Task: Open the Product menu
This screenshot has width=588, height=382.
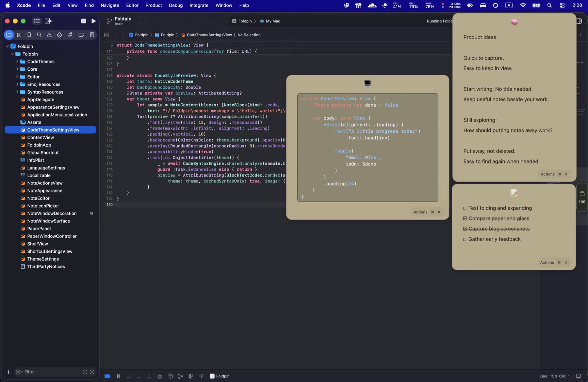Action: 154,5
